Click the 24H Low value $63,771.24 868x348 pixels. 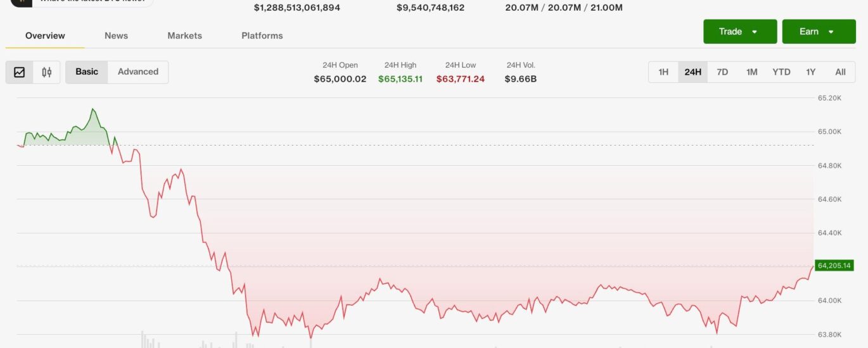[461, 79]
